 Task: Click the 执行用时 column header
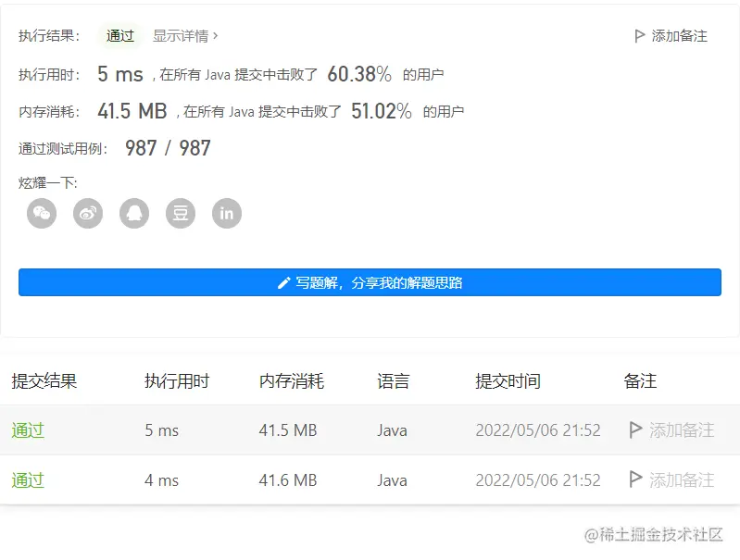tap(177, 381)
